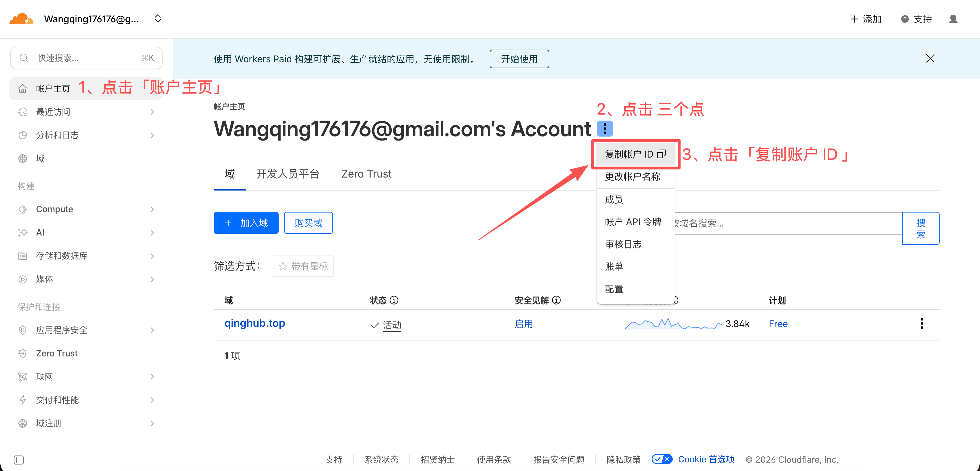
Task: Click the three-dot account menu icon
Action: coord(605,129)
